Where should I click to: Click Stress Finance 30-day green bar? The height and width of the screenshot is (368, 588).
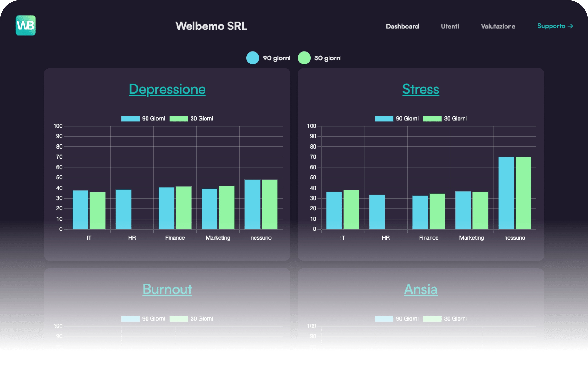click(x=437, y=212)
